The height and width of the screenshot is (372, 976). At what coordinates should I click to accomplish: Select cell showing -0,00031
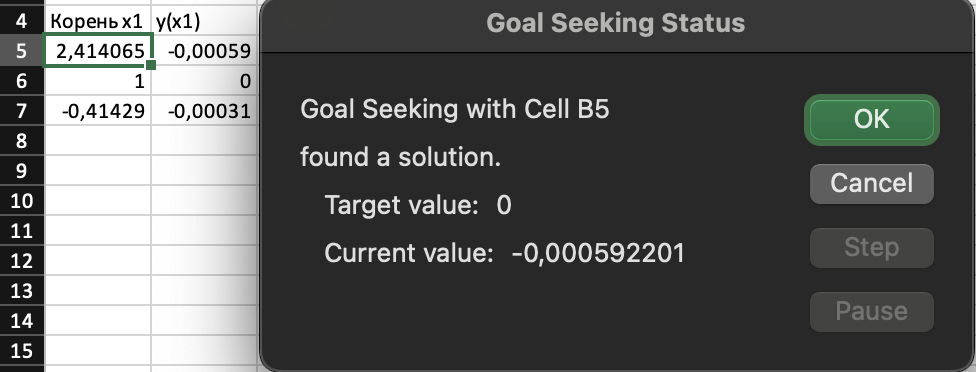point(204,111)
